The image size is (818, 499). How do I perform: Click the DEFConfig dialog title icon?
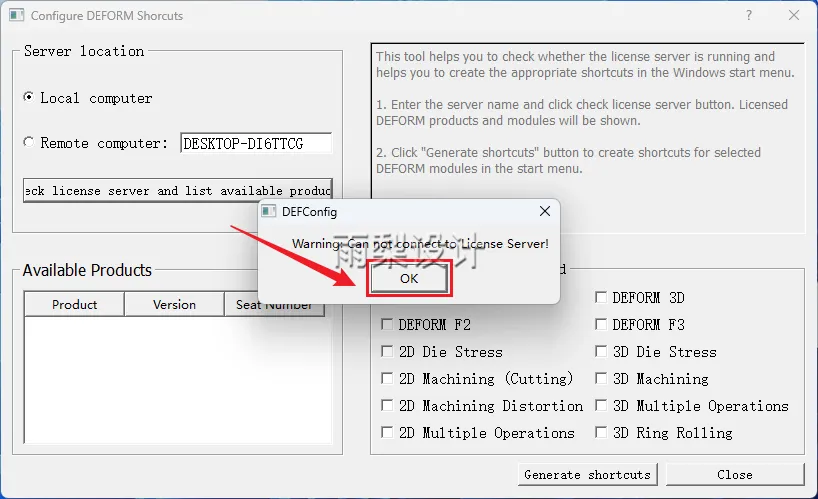[269, 212]
